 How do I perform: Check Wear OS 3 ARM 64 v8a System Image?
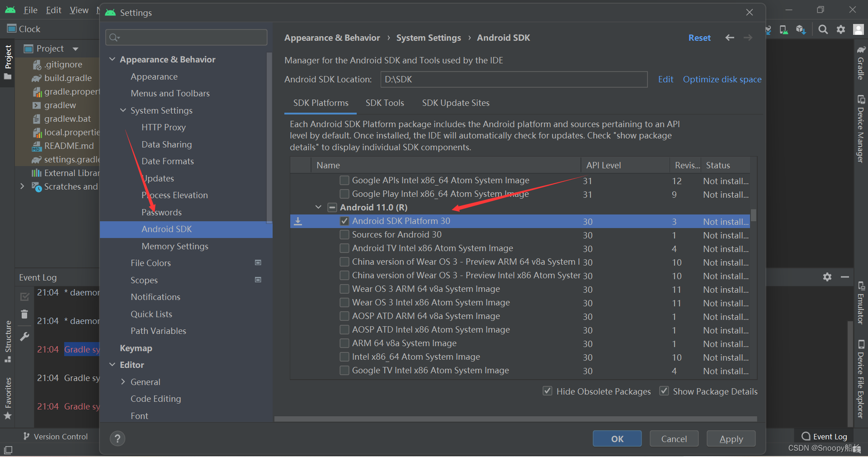click(x=344, y=289)
